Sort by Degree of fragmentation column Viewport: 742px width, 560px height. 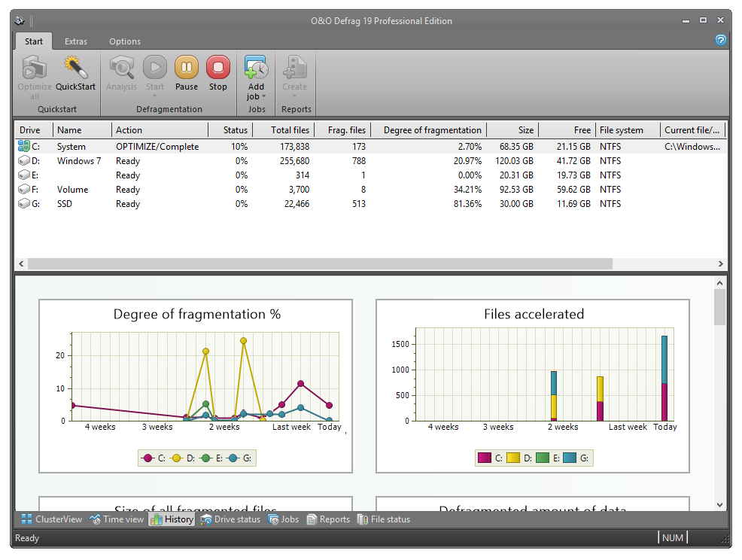[431, 130]
